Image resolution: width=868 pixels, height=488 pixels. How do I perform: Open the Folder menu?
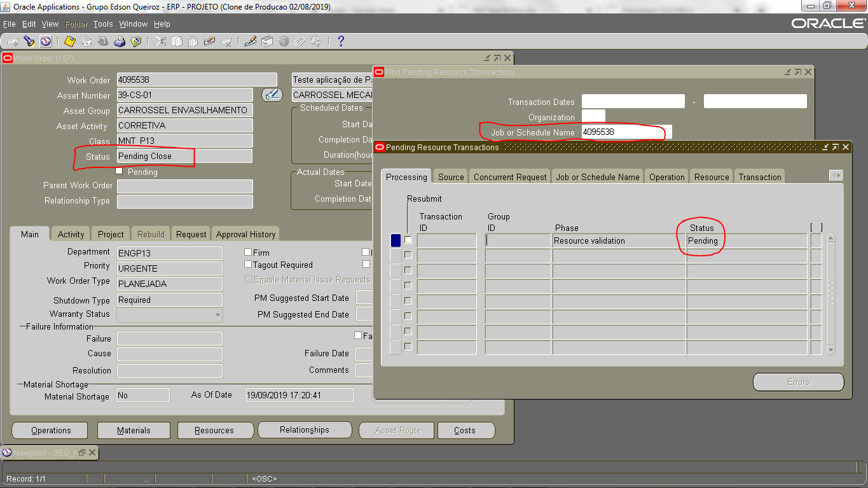click(76, 24)
